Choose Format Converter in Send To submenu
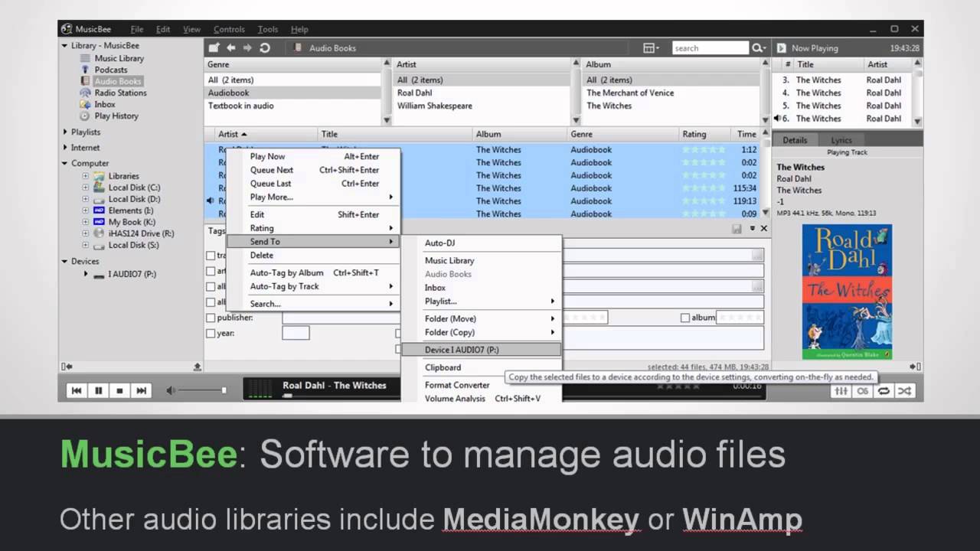980x551 pixels. click(482, 385)
